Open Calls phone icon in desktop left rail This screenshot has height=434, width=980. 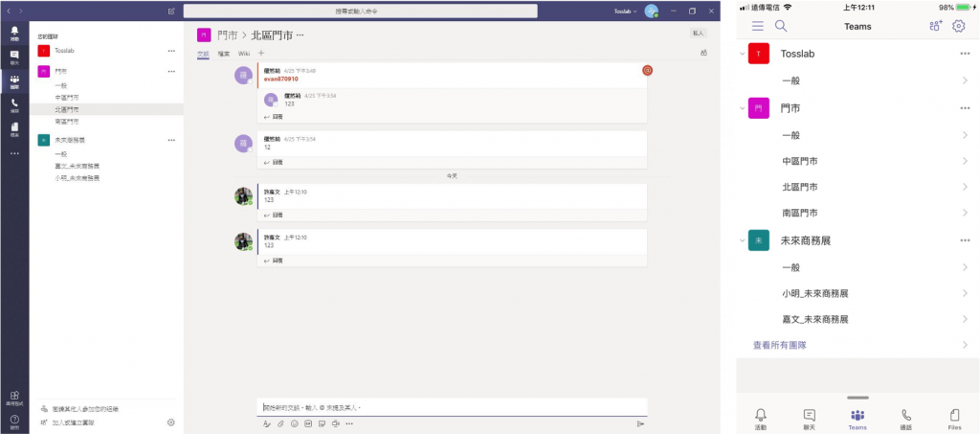(x=14, y=103)
